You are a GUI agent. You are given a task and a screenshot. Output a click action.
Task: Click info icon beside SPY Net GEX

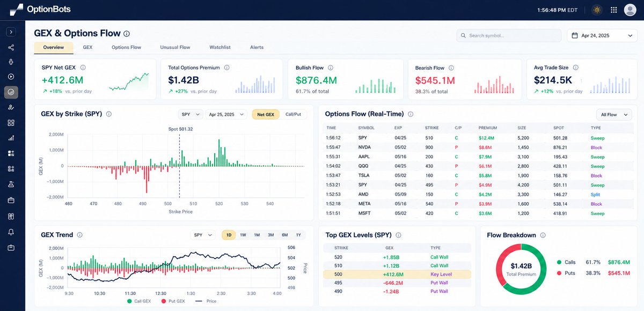click(83, 68)
